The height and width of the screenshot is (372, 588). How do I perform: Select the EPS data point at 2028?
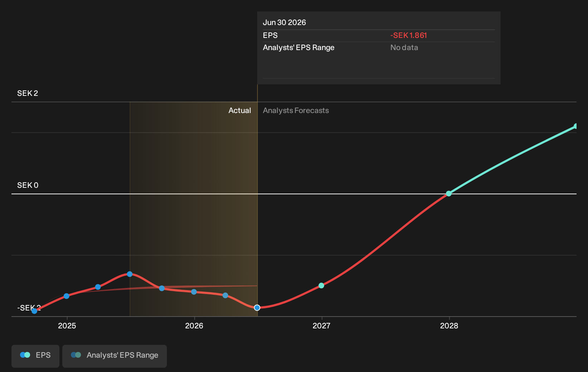[x=449, y=194]
